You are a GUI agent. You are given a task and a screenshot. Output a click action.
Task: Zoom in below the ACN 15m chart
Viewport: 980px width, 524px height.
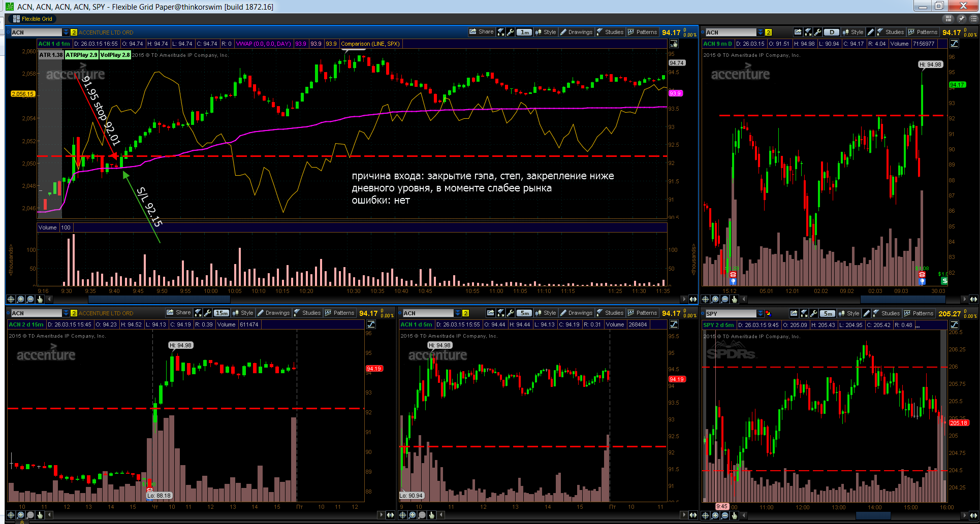pyautogui.click(x=20, y=515)
